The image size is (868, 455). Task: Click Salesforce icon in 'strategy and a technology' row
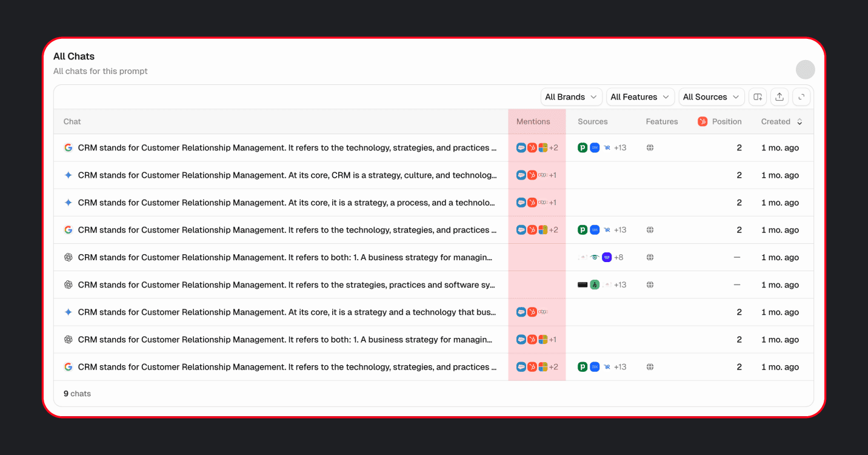coord(521,312)
